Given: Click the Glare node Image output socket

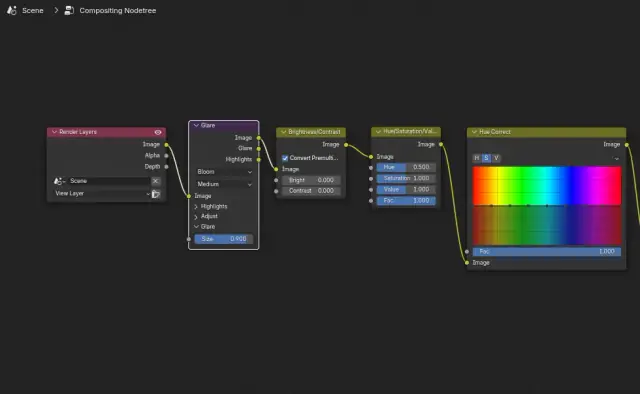Looking at the screenshot, I should [x=259, y=138].
